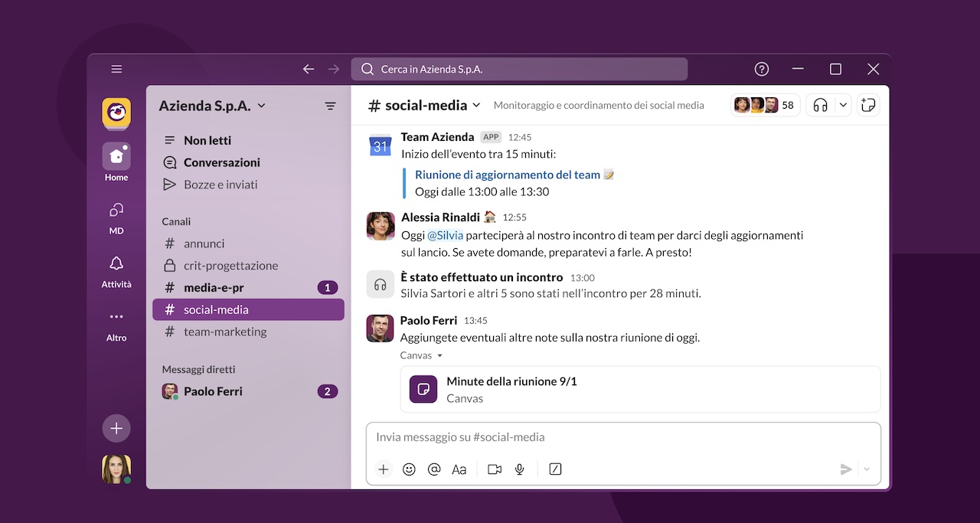The image size is (980, 523).
Task: Open Riunione di aggiornamento del team link
Action: point(508,175)
